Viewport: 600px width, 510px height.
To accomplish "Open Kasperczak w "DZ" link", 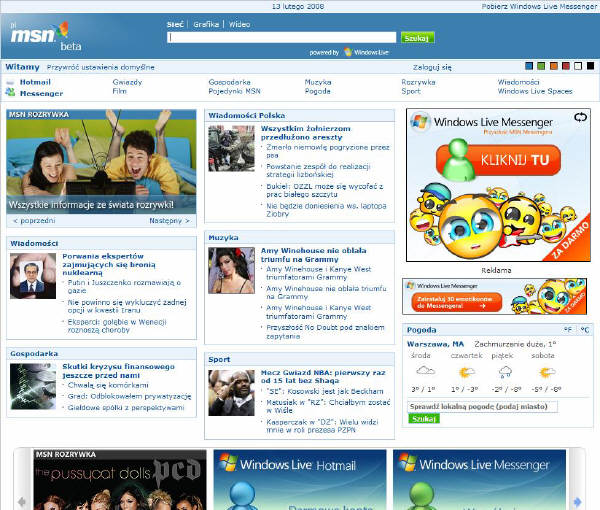I will tap(322, 426).
